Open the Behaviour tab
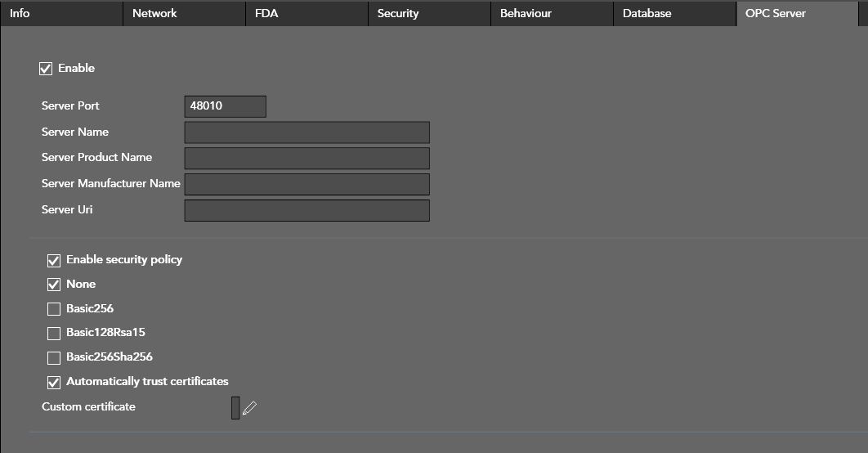The height and width of the screenshot is (453, 868). coord(552,13)
